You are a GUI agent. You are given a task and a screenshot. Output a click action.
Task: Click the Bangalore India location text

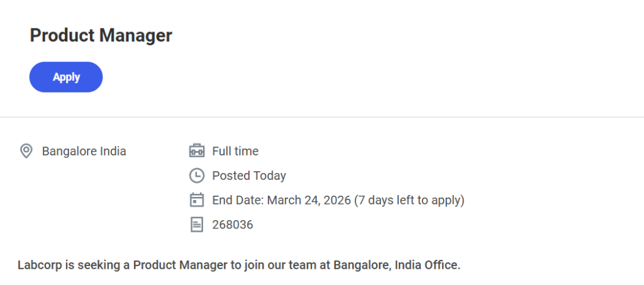pyautogui.click(x=84, y=151)
